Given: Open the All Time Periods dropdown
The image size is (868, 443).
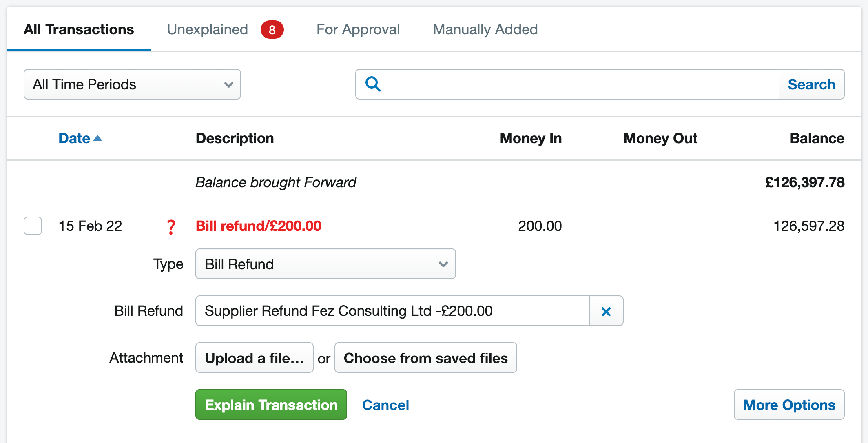Looking at the screenshot, I should [x=132, y=84].
